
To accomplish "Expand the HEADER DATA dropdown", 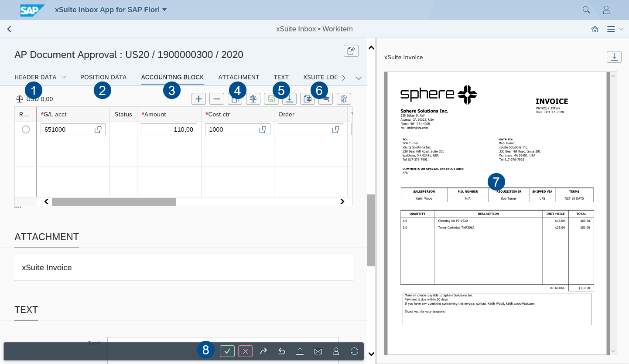I will coord(64,77).
